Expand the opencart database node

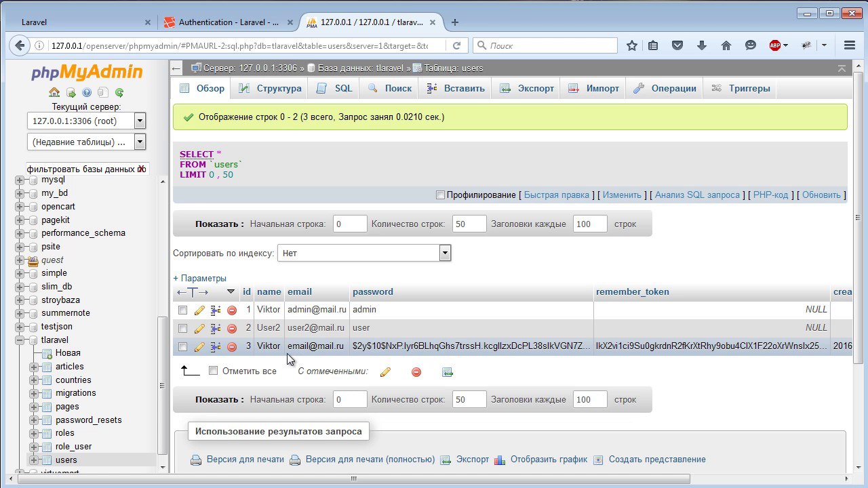[x=19, y=207]
